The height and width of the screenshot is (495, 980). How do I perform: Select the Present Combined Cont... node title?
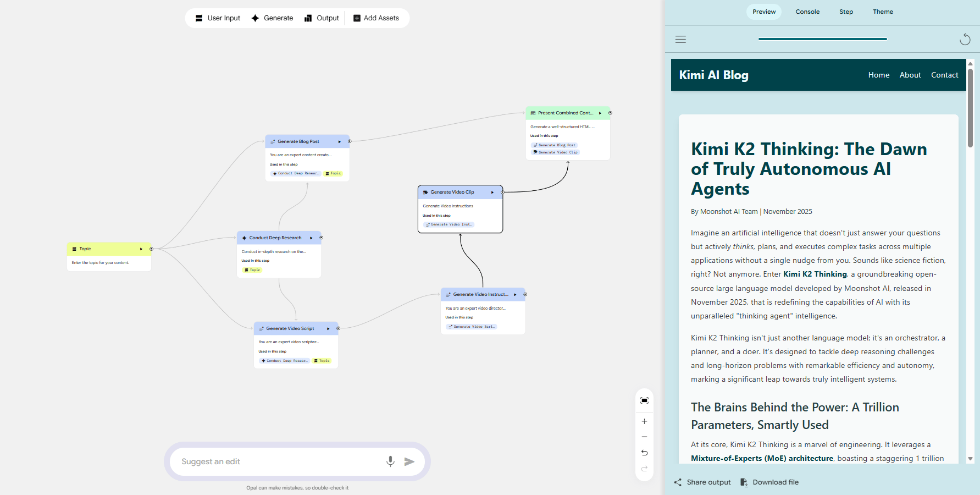click(x=566, y=113)
